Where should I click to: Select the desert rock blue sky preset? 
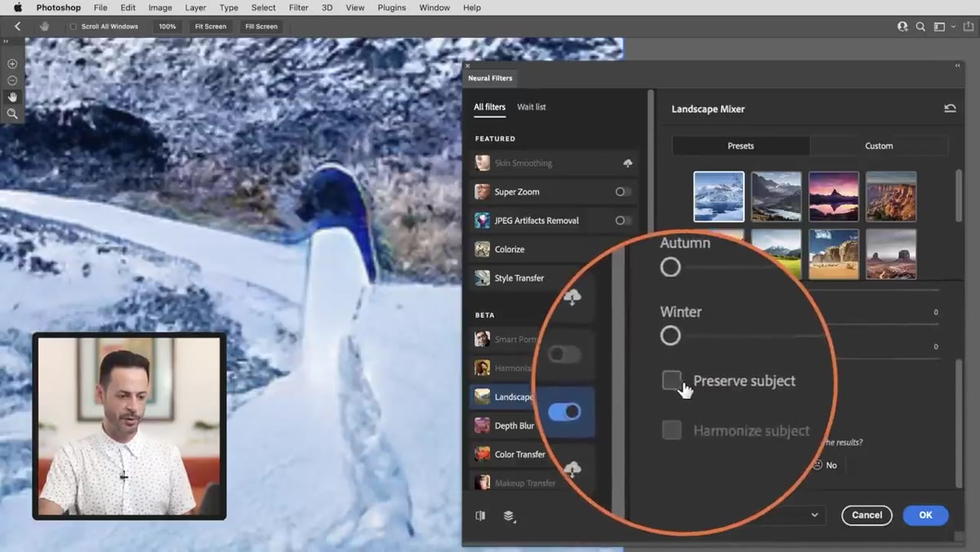click(834, 254)
